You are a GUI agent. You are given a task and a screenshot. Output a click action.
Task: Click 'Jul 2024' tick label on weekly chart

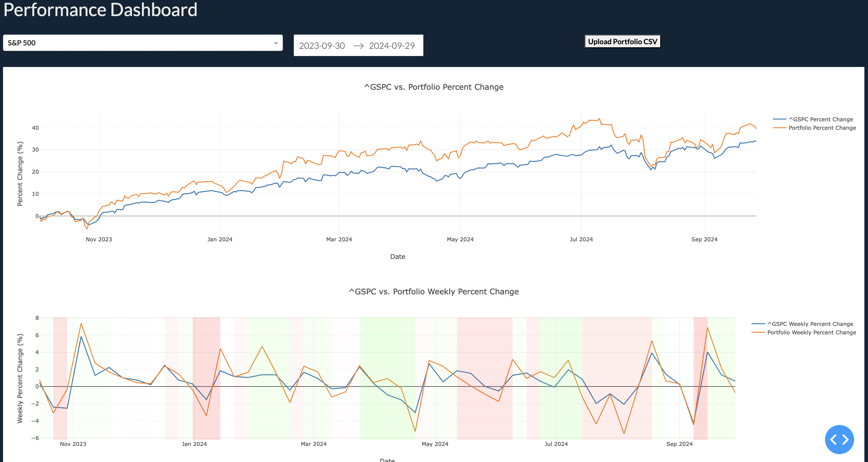point(556,444)
